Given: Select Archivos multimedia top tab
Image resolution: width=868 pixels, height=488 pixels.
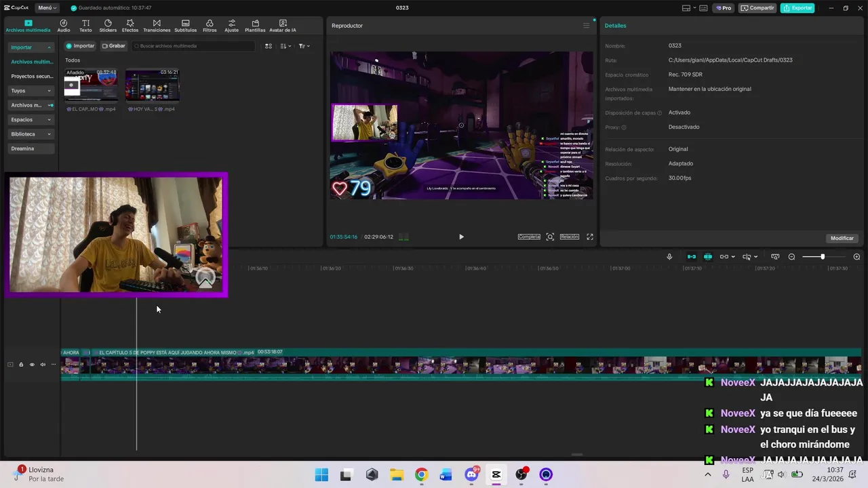Looking at the screenshot, I should (x=28, y=26).
